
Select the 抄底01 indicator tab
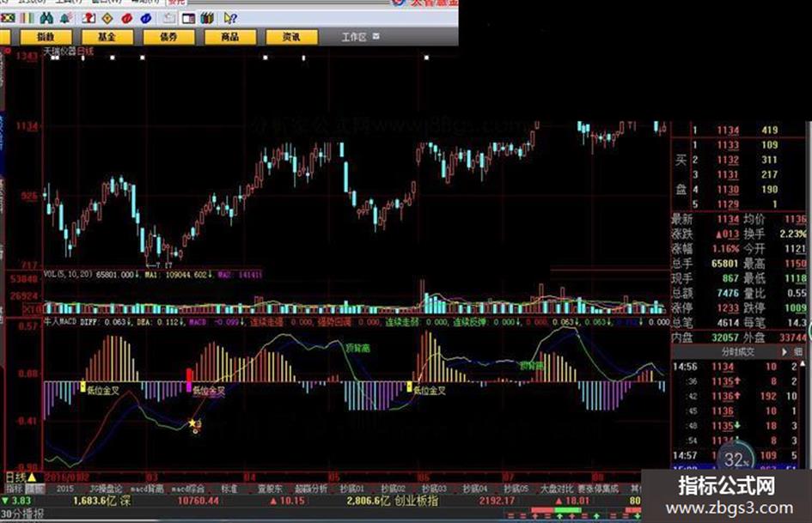tap(352, 489)
